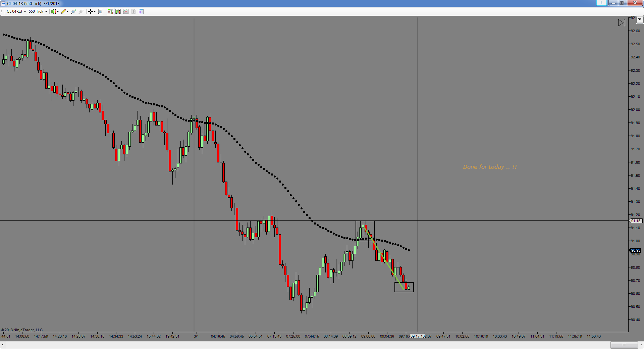Click the 04:18:45 time axis label
The width and height of the screenshot is (644, 349).
[218, 336]
